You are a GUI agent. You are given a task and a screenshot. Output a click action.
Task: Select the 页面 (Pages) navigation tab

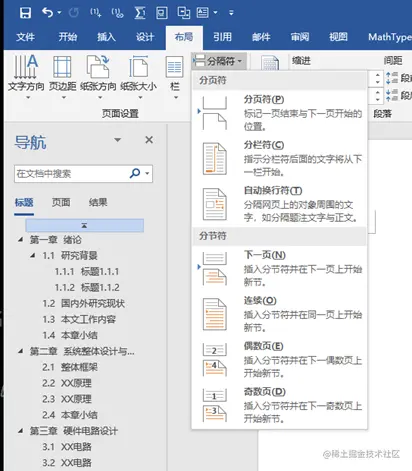[61, 202]
